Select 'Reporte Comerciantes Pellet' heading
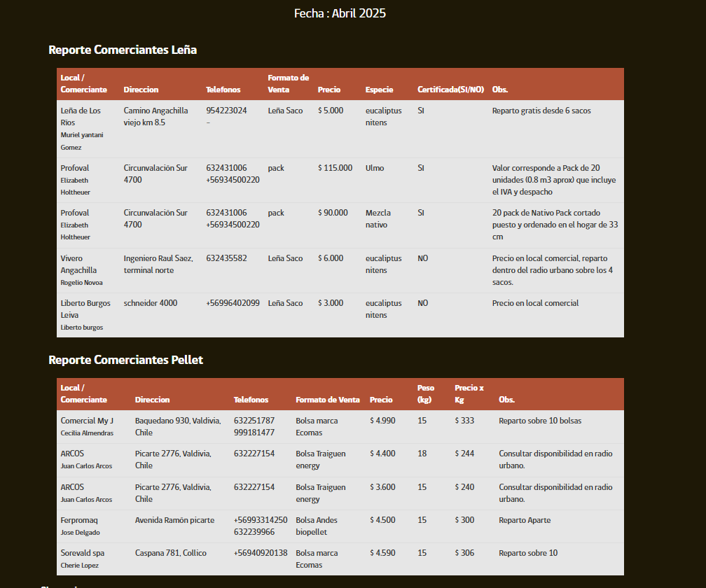Image resolution: width=706 pixels, height=588 pixels. (x=125, y=360)
